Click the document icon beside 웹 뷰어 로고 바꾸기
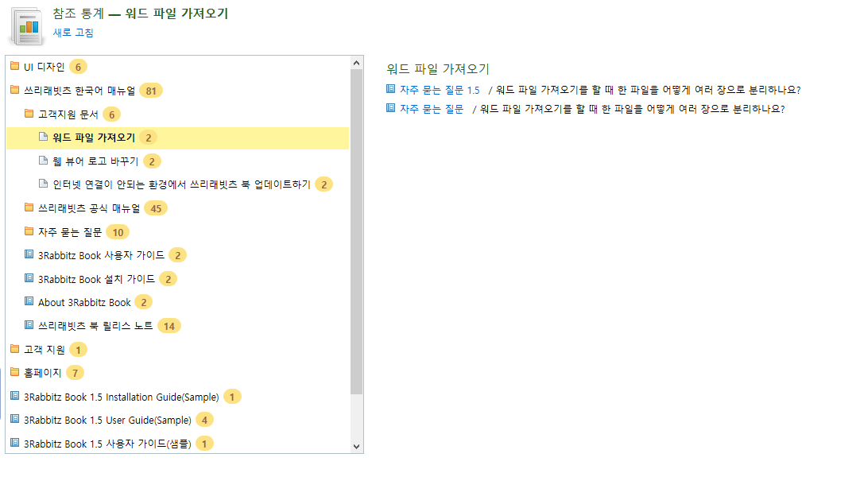Screen dimensions: 860x504 [x=44, y=161]
